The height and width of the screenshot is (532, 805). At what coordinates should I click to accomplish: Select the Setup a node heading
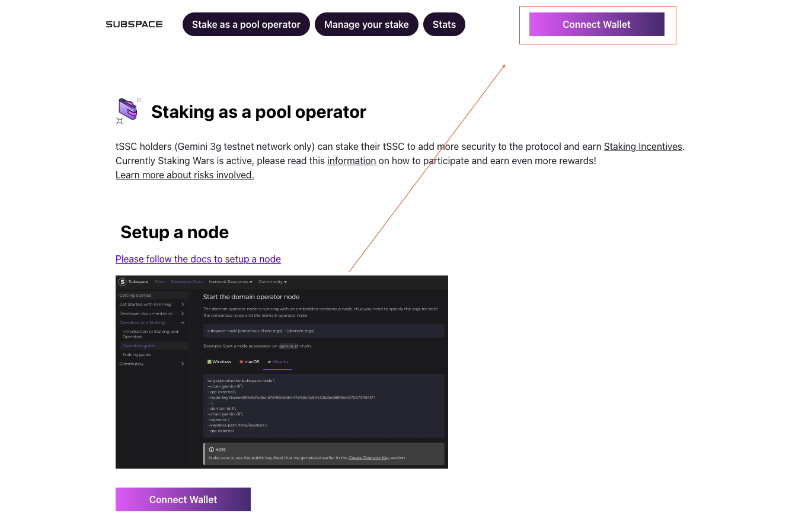point(174,232)
